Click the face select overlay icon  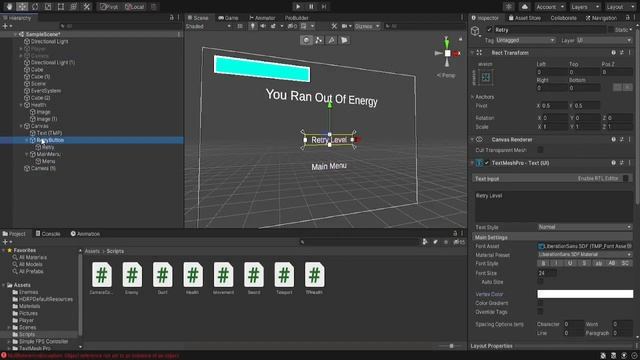[x=344, y=40]
